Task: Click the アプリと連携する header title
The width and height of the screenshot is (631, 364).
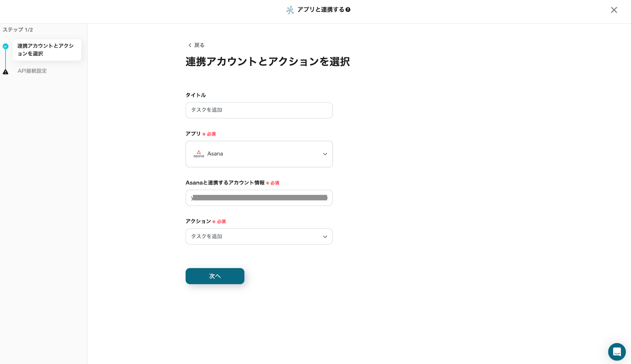Action: coord(321,10)
